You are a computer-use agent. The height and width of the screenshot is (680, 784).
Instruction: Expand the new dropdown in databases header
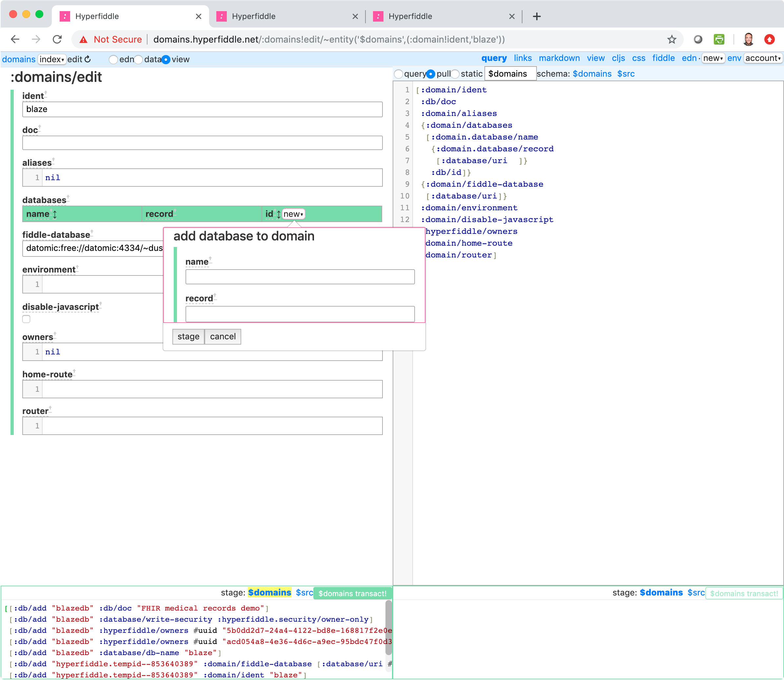pos(293,214)
